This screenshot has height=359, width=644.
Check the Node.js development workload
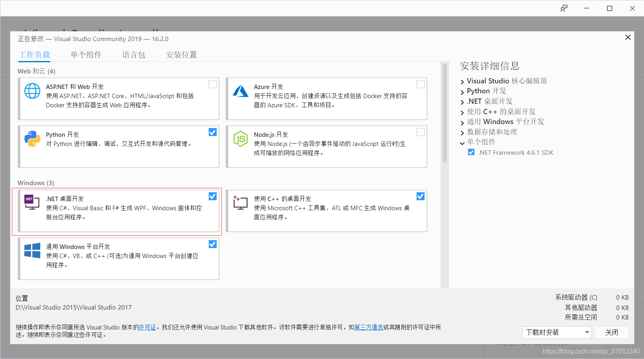pos(421,132)
